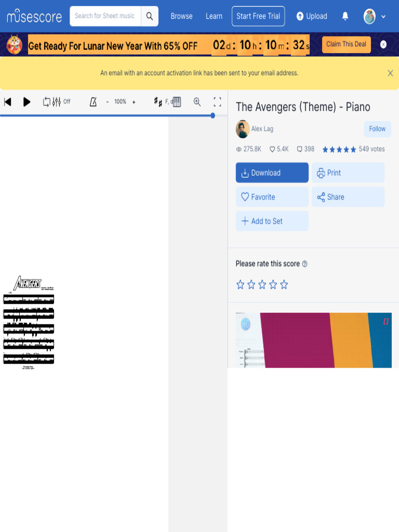Open Alex Lag's profile picture

click(243, 129)
